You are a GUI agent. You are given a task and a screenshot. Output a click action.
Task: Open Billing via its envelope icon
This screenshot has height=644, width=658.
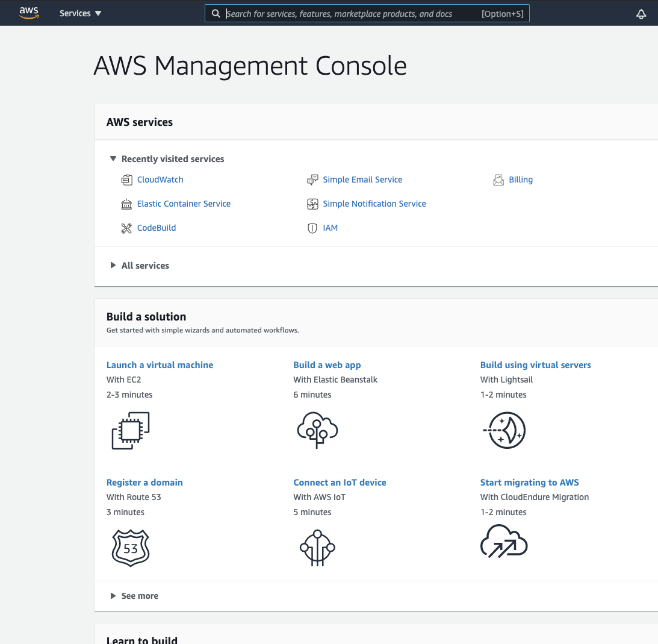coord(498,180)
